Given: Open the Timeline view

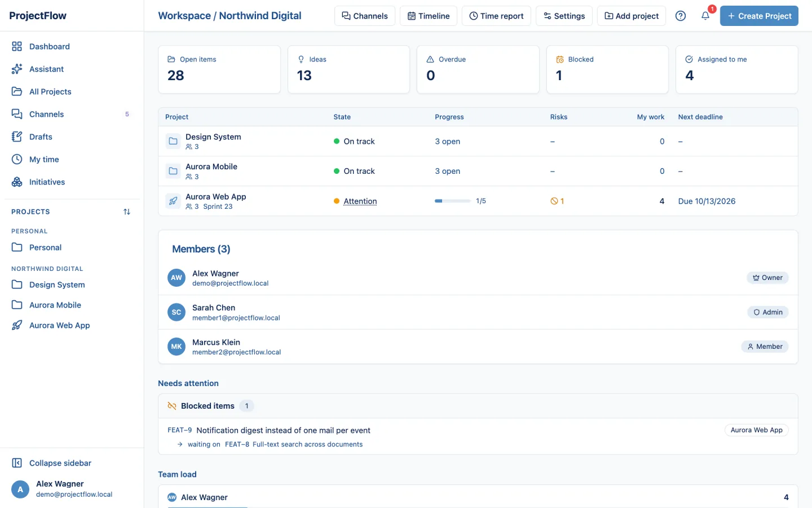Looking at the screenshot, I should pyautogui.click(x=429, y=16).
